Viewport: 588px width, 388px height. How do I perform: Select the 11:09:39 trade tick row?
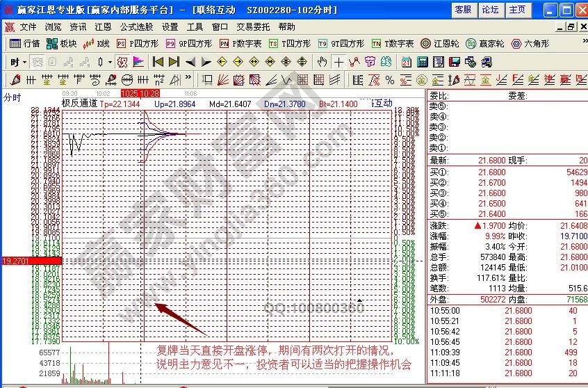(507, 353)
